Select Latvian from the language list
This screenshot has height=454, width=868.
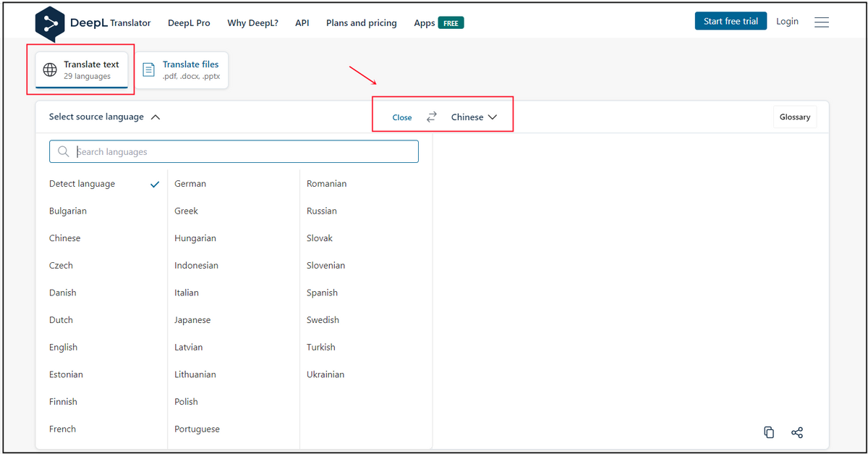(189, 347)
